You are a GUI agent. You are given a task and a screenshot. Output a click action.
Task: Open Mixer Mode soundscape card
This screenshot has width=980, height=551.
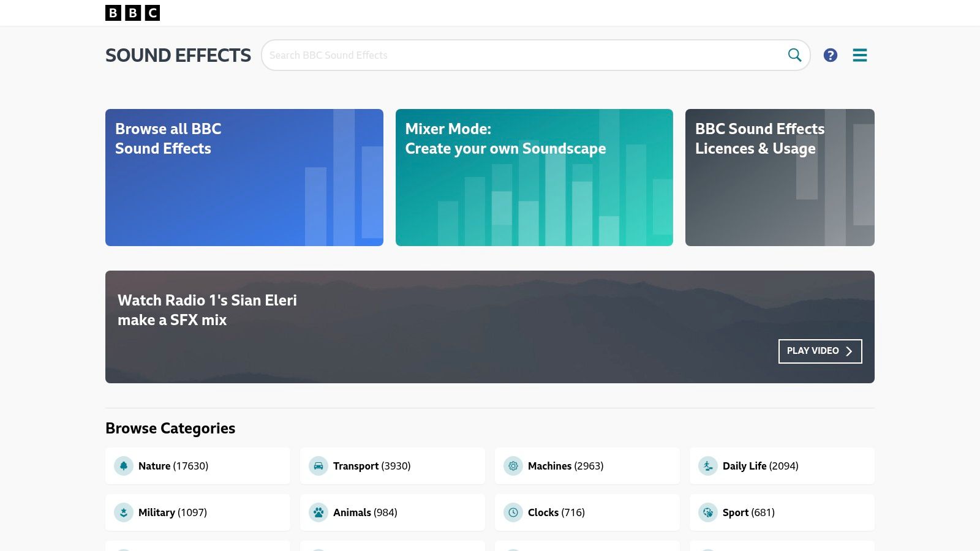click(x=534, y=178)
